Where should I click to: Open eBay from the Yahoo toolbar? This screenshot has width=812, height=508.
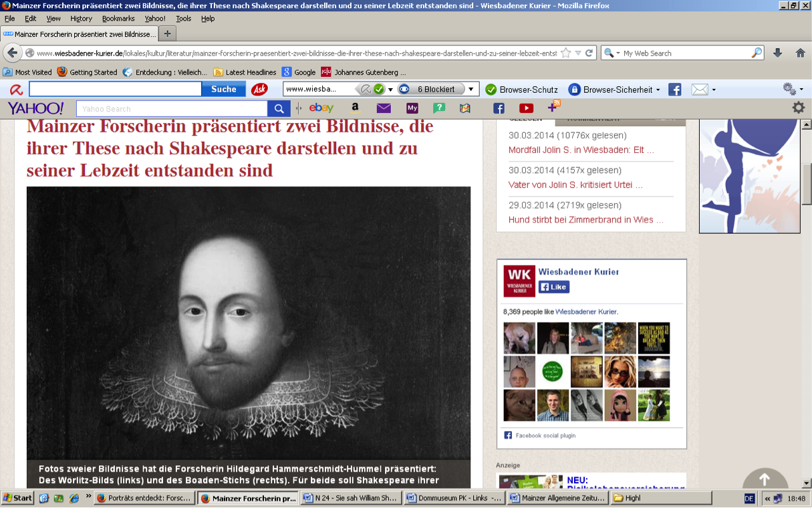point(321,108)
